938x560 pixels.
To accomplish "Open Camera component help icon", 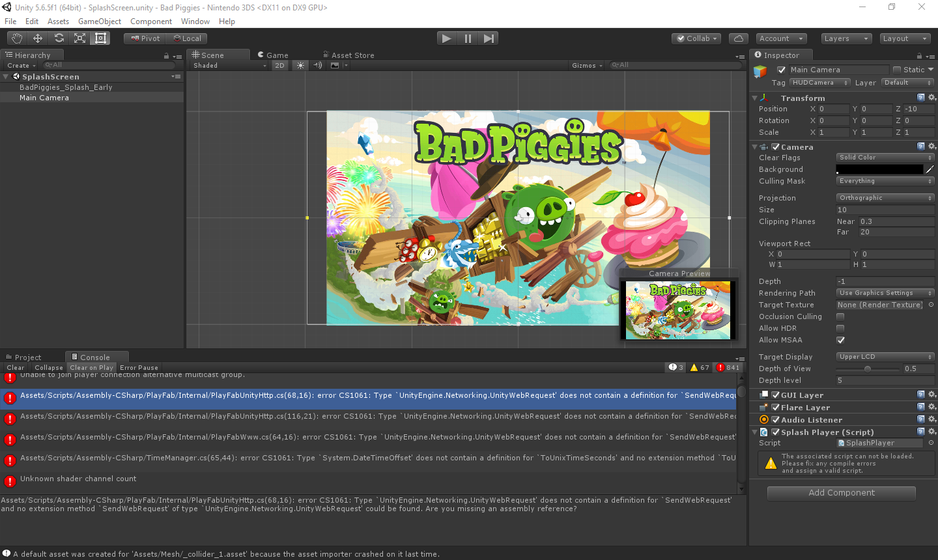I will coord(921,147).
